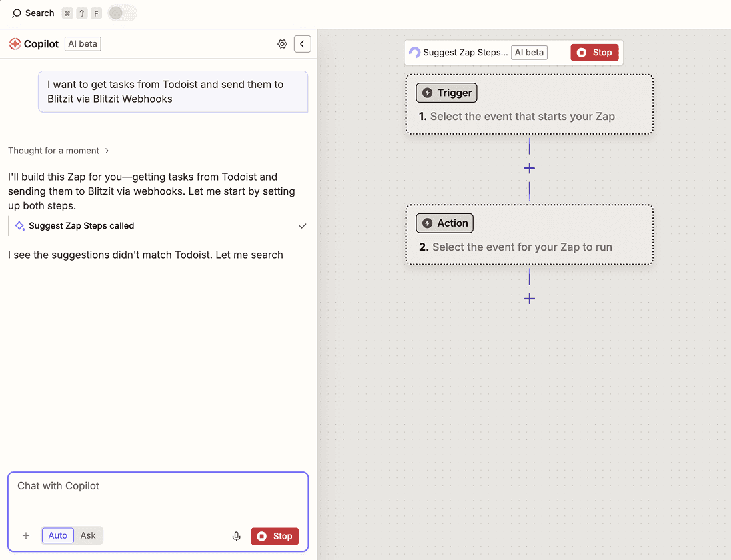This screenshot has width=731, height=560.
Task: Click the Copilot logo icon
Action: pyautogui.click(x=15, y=44)
